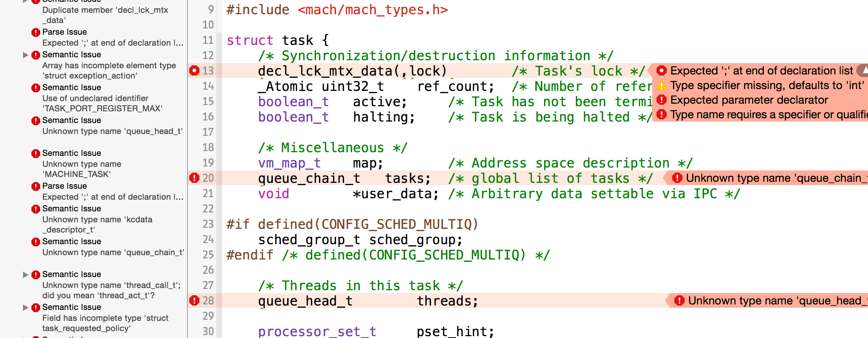
Task: Select sidebar issue 'Unknown type name queue_chain_t'
Action: (113, 252)
